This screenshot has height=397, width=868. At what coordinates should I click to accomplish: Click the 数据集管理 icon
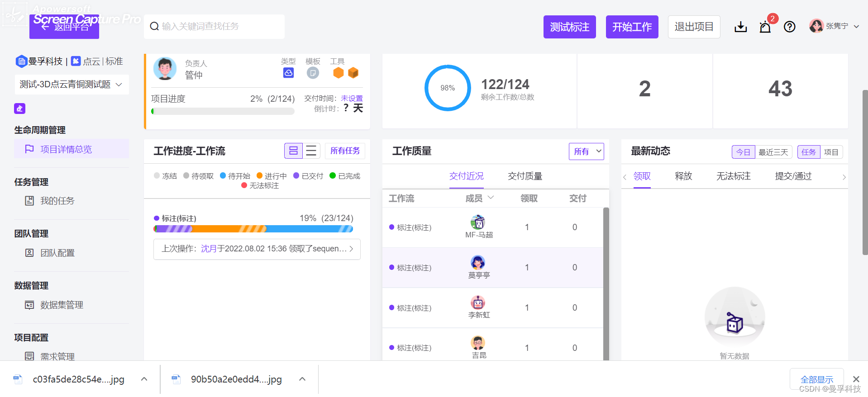click(29, 305)
